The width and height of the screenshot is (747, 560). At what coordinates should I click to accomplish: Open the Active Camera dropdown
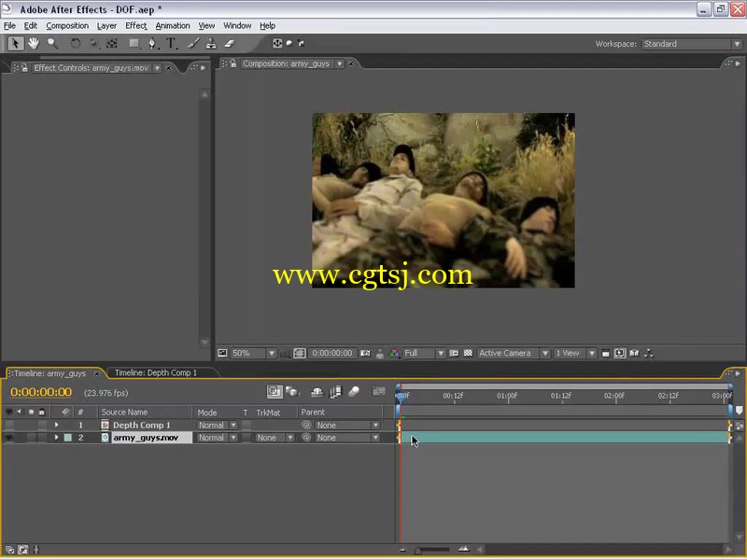click(x=514, y=354)
